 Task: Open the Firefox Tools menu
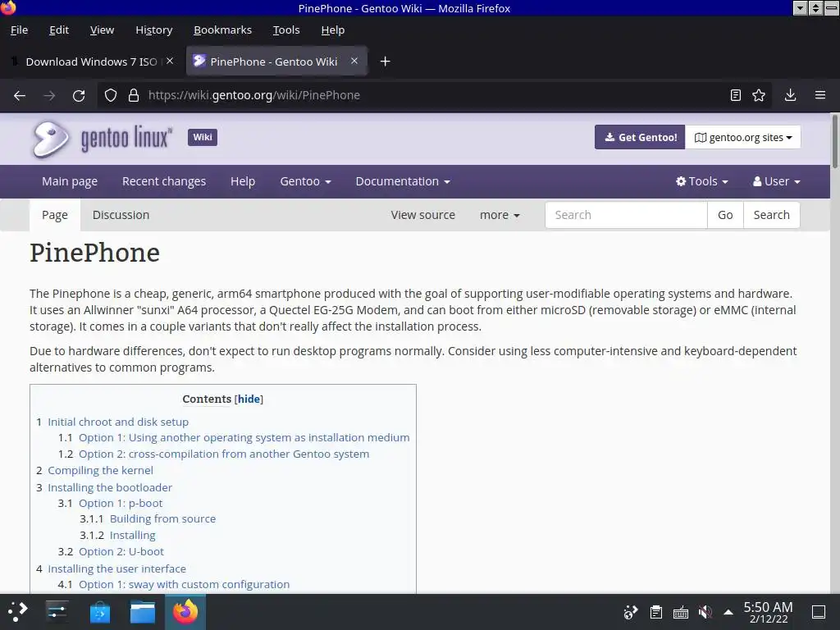pos(286,30)
